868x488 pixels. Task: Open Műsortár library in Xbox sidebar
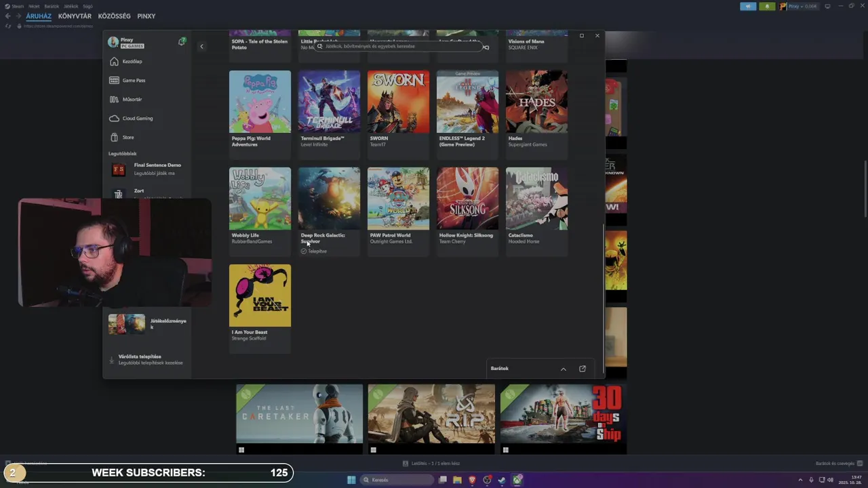tap(147, 99)
